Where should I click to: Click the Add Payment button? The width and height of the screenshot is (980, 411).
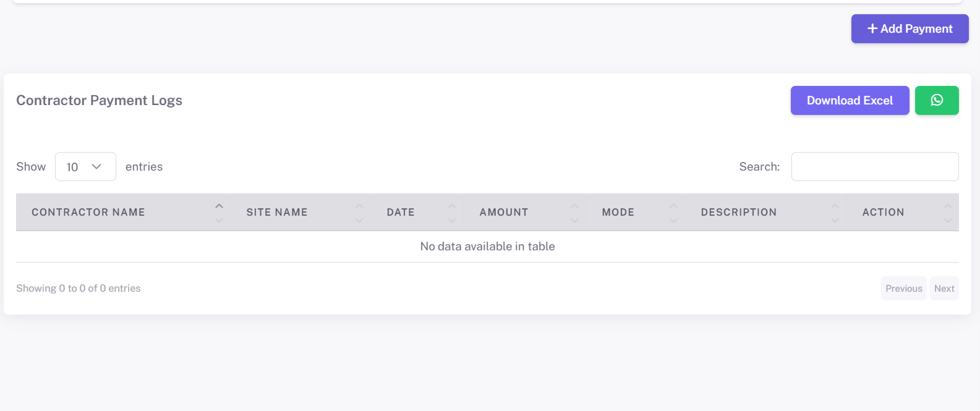click(910, 29)
